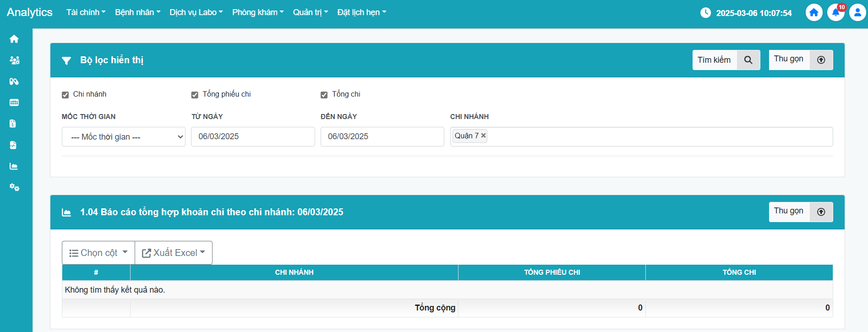Open the settings gears icon in the sidebar
This screenshot has height=332, width=868.
(14, 187)
